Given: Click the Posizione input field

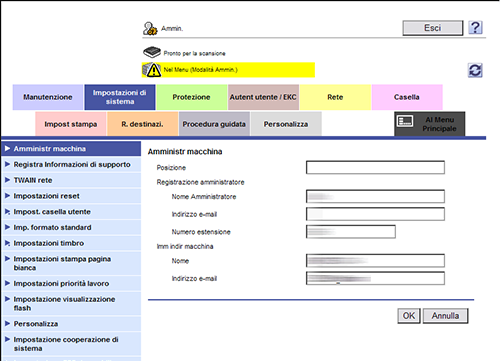Looking at the screenshot, I should click(375, 167).
